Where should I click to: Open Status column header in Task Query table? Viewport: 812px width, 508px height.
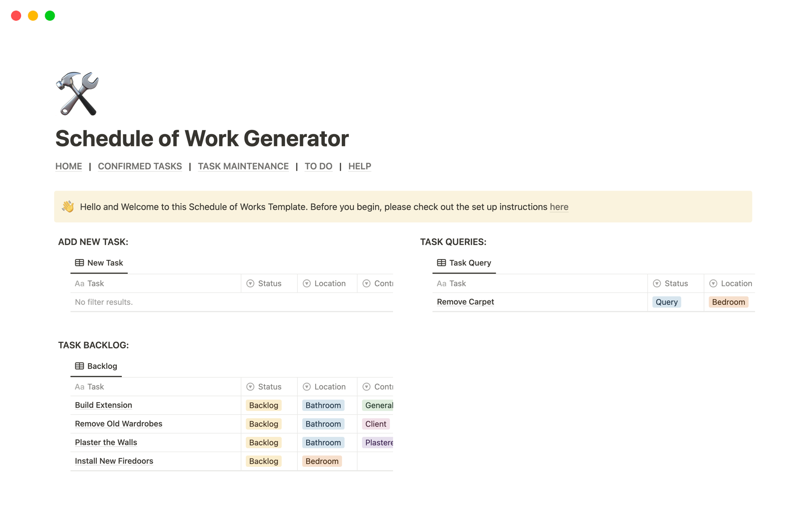676,284
